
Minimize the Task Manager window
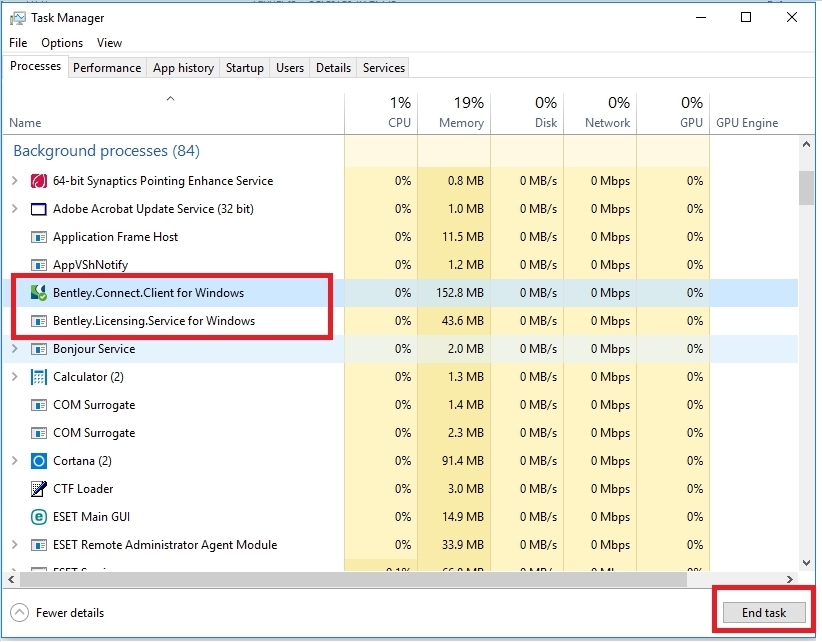pyautogui.click(x=700, y=17)
